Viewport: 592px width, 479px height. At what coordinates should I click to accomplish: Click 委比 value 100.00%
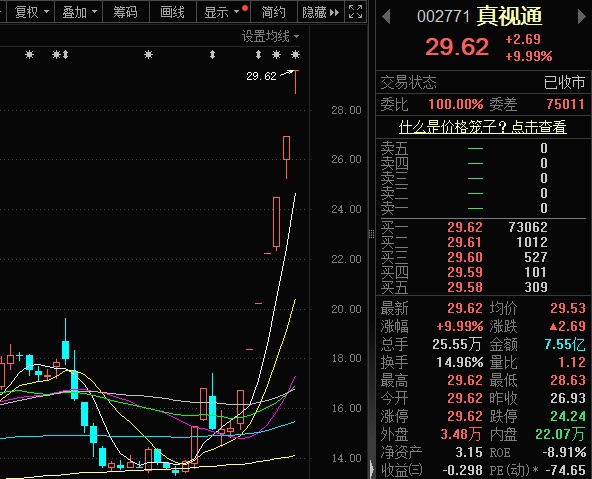coord(456,104)
